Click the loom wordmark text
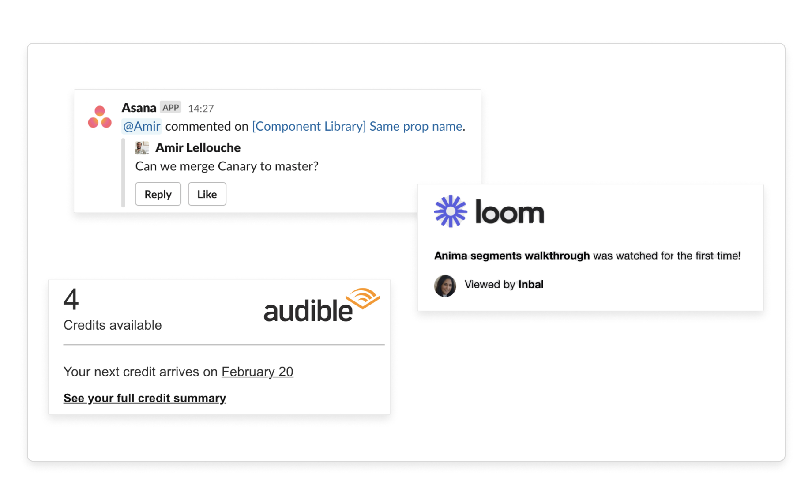 509,212
